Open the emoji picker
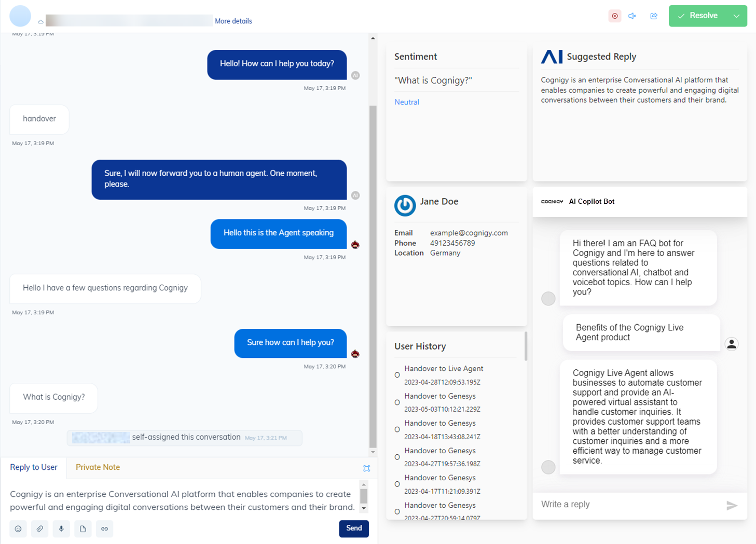 (x=18, y=528)
